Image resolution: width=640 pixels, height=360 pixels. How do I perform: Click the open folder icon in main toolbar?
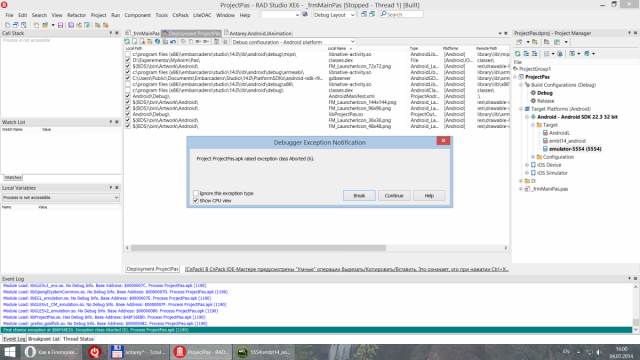(x=45, y=25)
